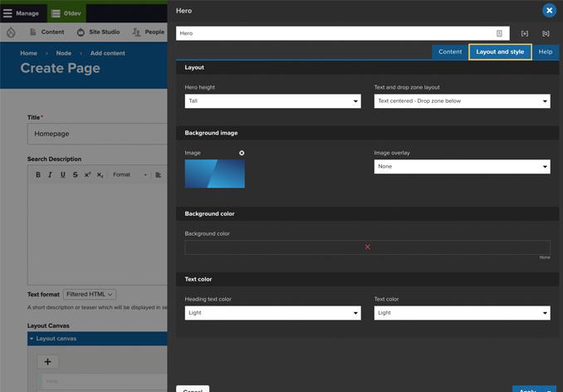
Task: Switch to the Content tab
Action: (450, 51)
